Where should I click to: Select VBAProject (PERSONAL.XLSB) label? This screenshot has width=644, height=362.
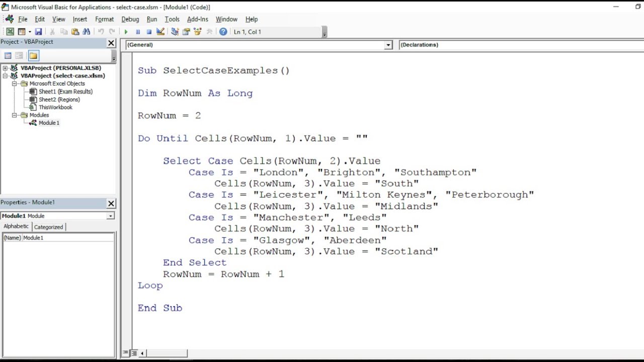[61, 68]
